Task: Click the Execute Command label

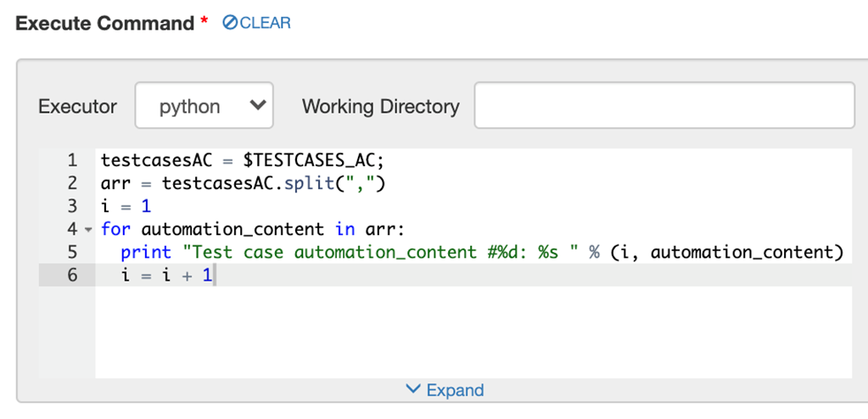Action: click(104, 23)
